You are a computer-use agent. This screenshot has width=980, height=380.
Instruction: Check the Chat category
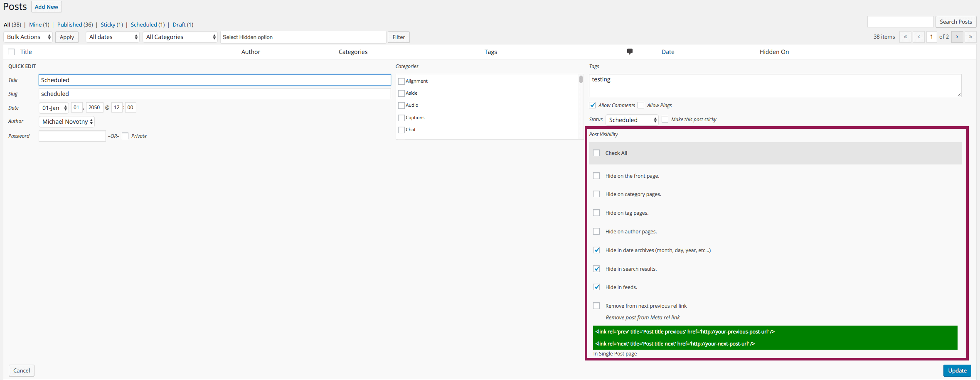(x=401, y=130)
